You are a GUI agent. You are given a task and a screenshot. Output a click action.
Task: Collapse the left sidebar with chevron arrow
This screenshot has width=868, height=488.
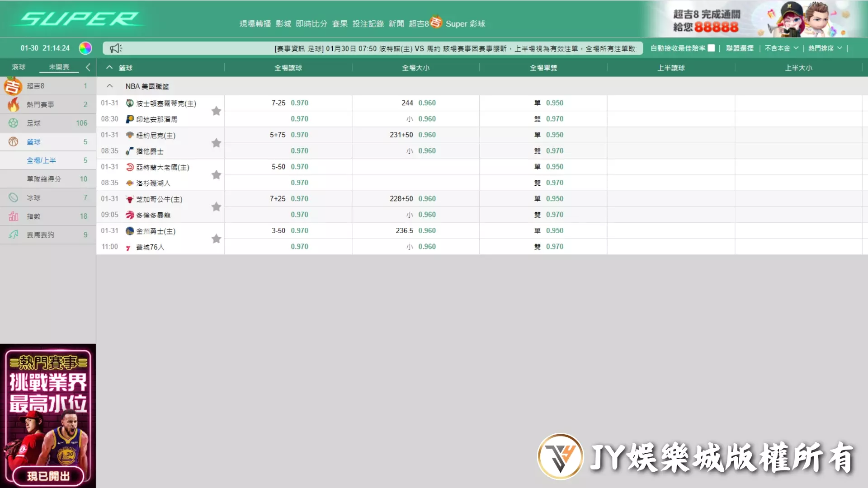coord(88,67)
